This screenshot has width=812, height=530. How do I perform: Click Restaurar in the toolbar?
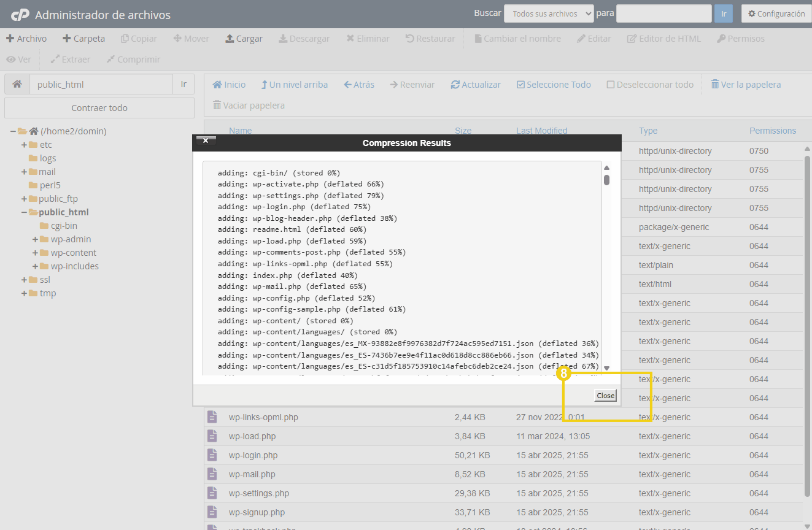point(430,39)
